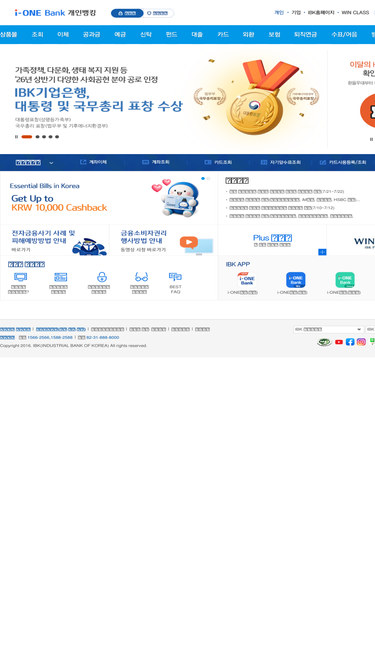Pause the main banner carousel
Screen dimensions: 375x667
coord(17,137)
